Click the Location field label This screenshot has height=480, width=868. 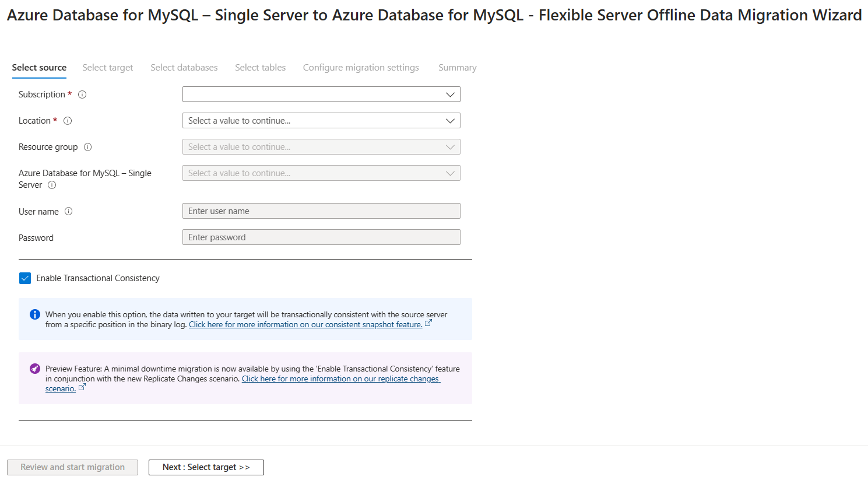(x=35, y=121)
